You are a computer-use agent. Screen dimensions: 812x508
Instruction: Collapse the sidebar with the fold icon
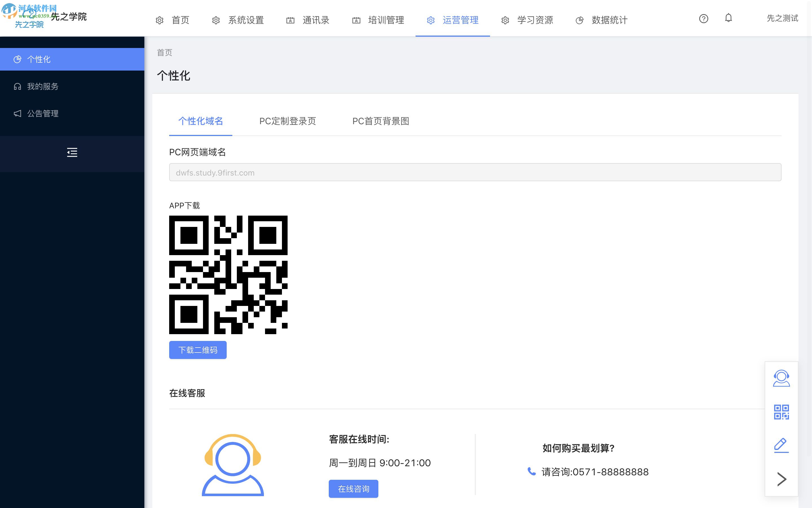coord(72,152)
